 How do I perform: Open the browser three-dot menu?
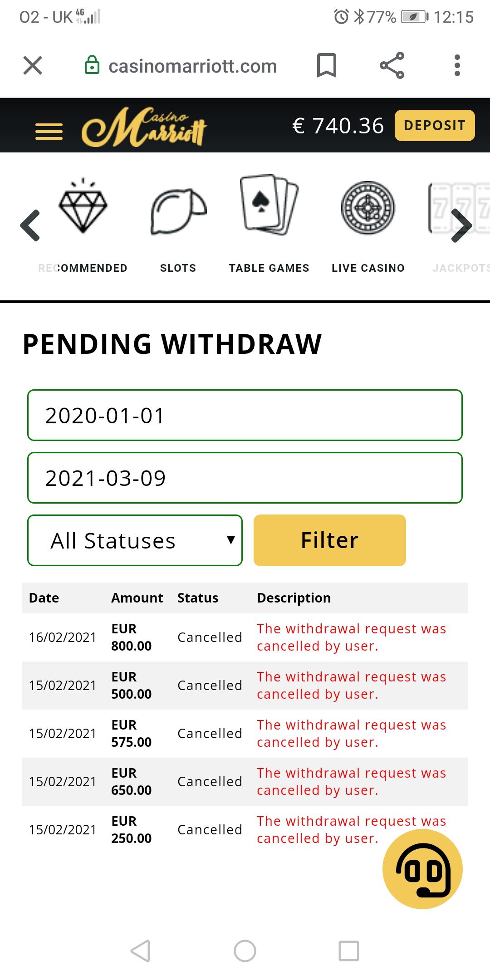457,66
